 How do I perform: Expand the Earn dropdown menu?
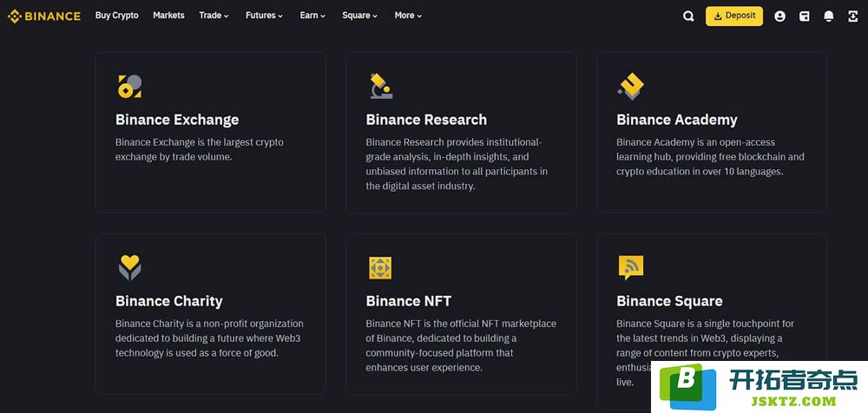click(312, 16)
